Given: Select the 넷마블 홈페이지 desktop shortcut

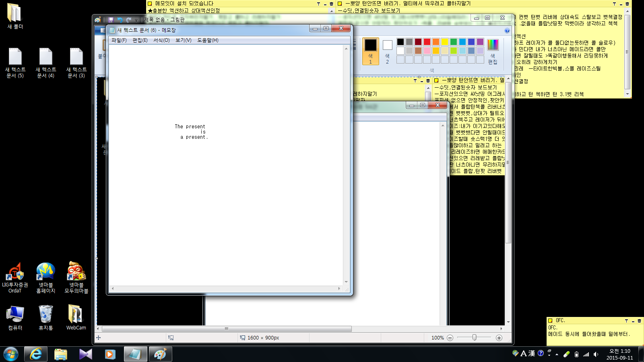Looking at the screenshot, I should [46, 278].
